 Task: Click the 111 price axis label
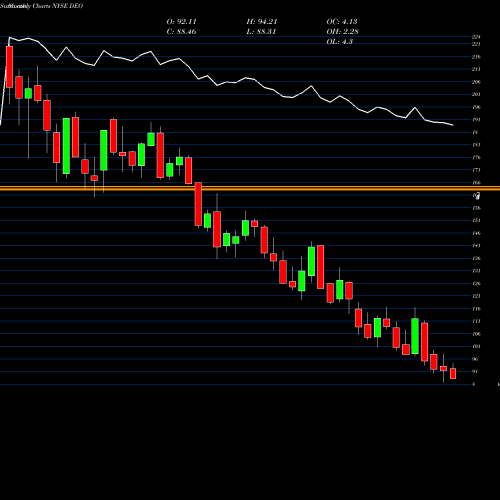click(x=476, y=321)
